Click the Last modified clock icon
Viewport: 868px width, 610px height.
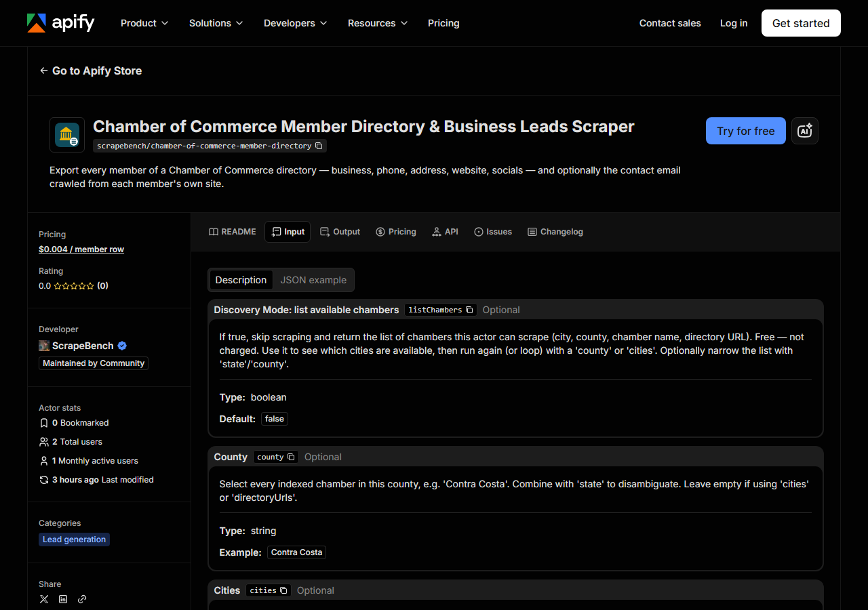click(x=44, y=480)
